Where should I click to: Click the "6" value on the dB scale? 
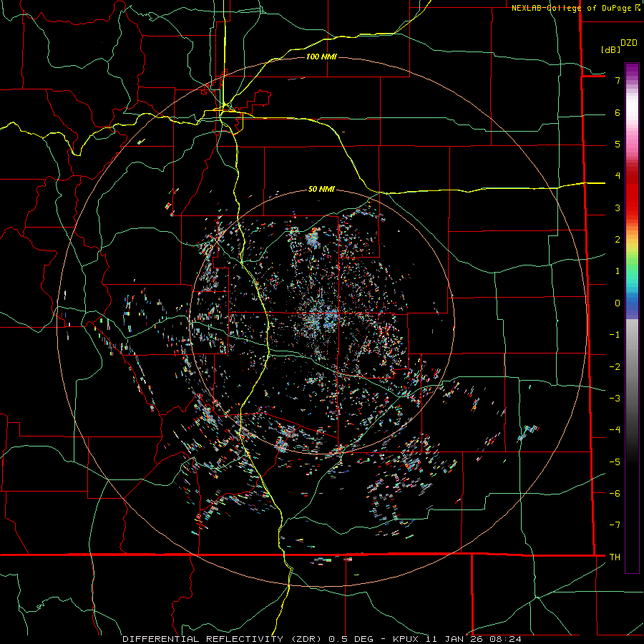618,112
